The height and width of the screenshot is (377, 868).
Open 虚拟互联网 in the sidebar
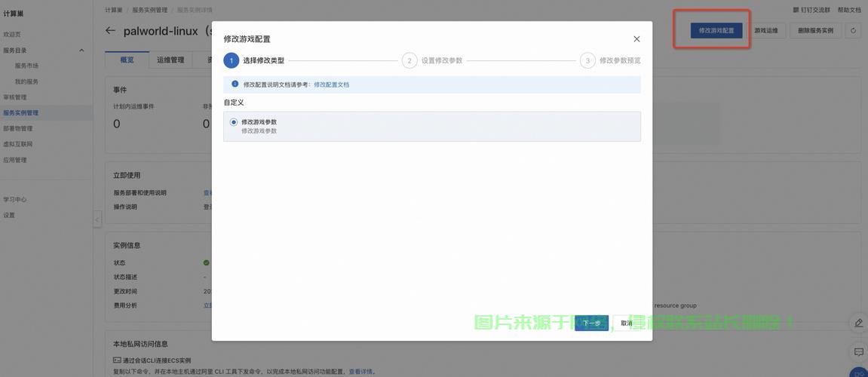(x=17, y=144)
